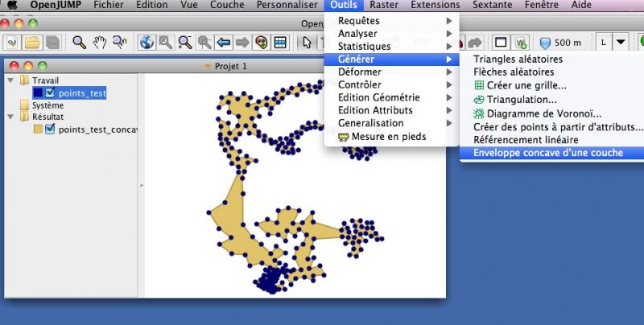
Task: Collapse the Travail category
Action: [x=10, y=80]
